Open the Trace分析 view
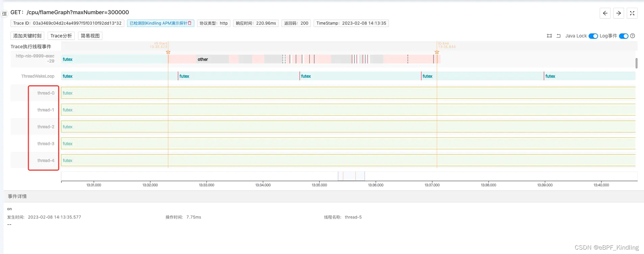 pyautogui.click(x=61, y=36)
